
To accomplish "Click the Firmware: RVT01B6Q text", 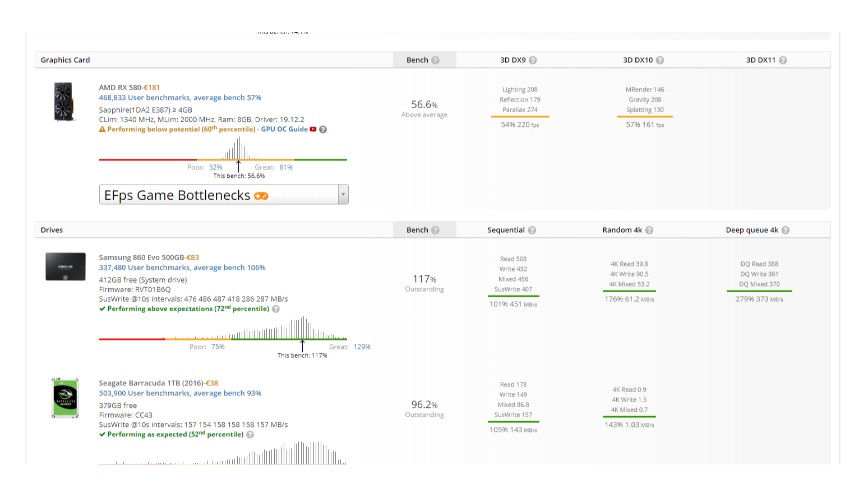I will click(135, 289).
